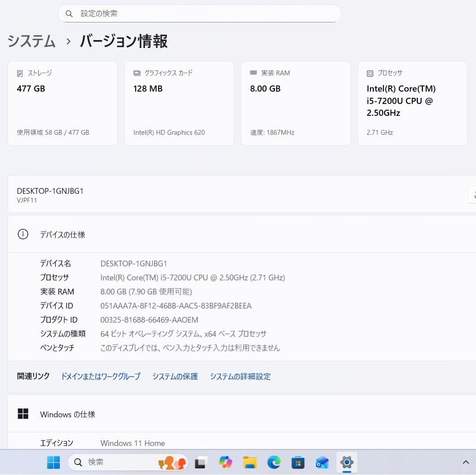Click the info icon beside デバイスの仕様
This screenshot has width=476, height=475.
[x=22, y=234]
